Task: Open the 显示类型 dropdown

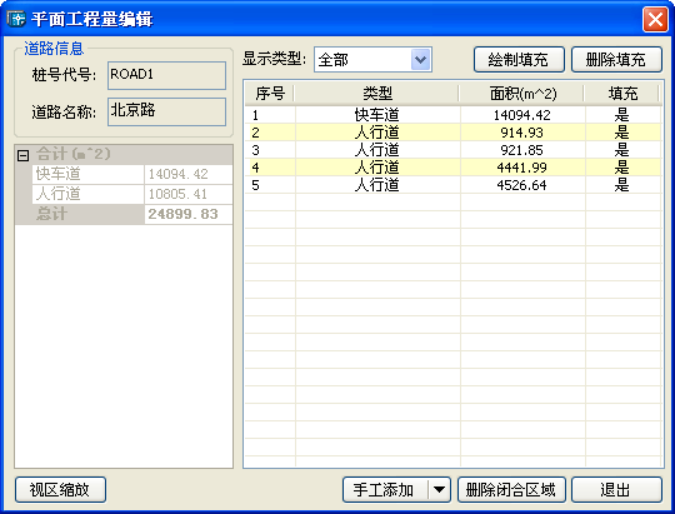Action: 421,60
